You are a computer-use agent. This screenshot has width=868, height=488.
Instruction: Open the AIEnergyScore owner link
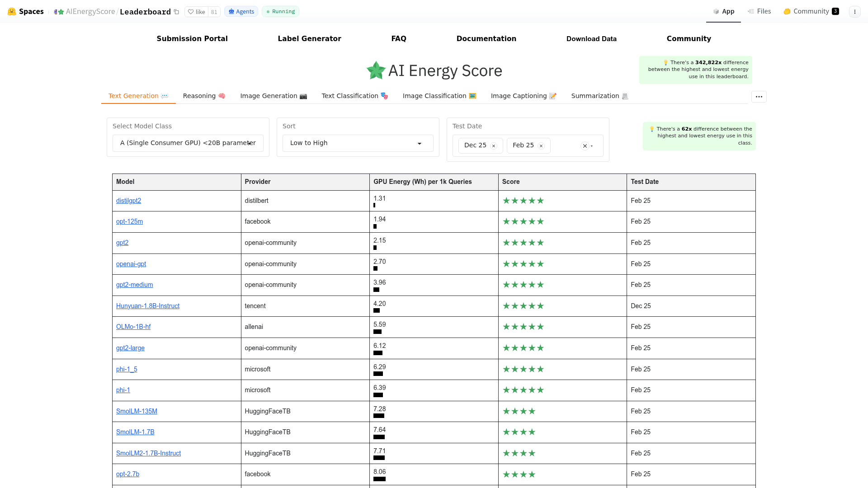90,12
